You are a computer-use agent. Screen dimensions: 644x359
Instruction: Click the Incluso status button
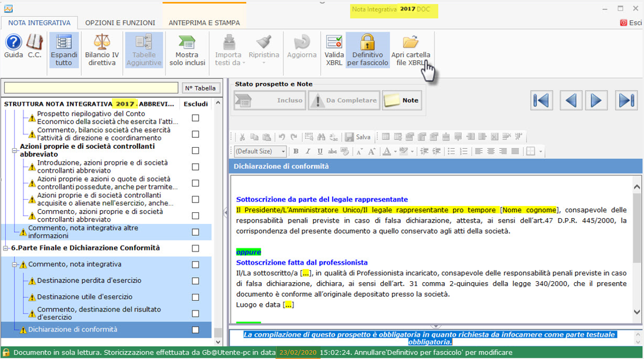270,100
